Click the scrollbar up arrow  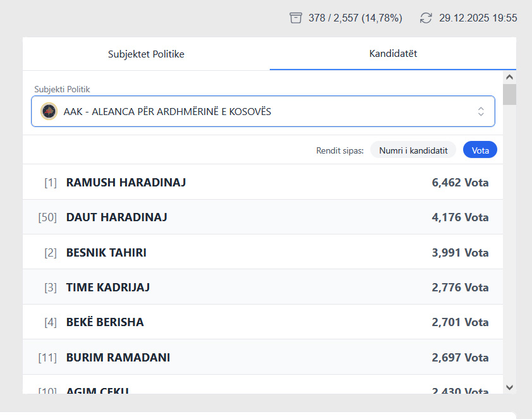509,76
